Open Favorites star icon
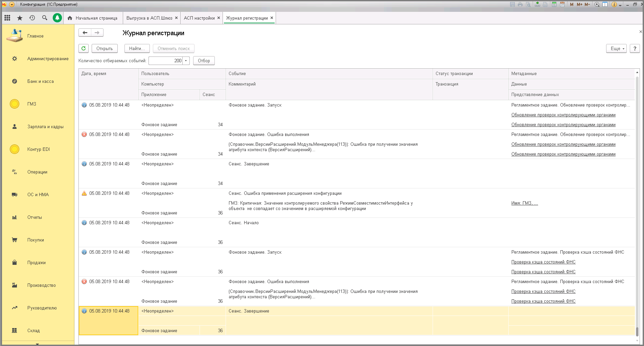644x346 pixels. point(20,18)
